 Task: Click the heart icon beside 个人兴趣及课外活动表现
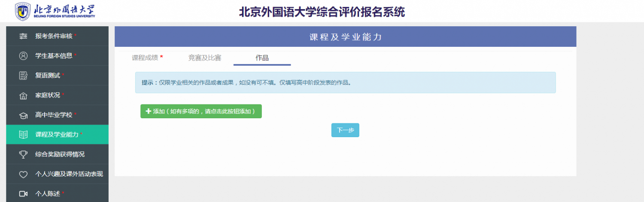pos(24,174)
